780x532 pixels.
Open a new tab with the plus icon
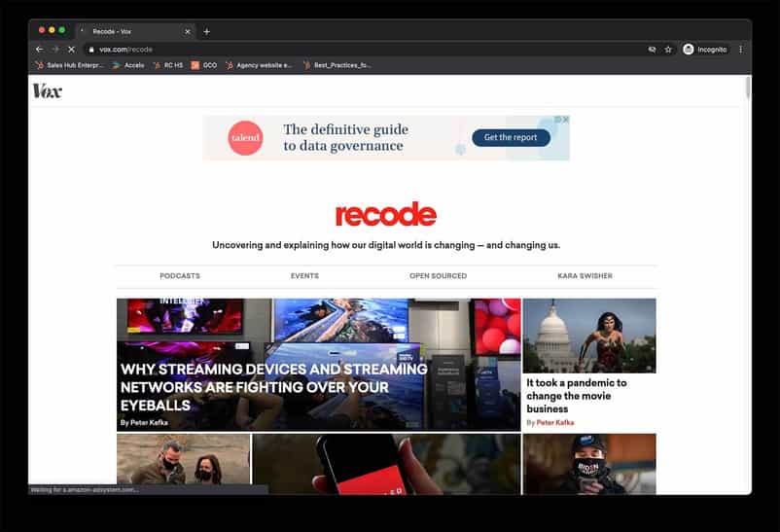pos(206,31)
